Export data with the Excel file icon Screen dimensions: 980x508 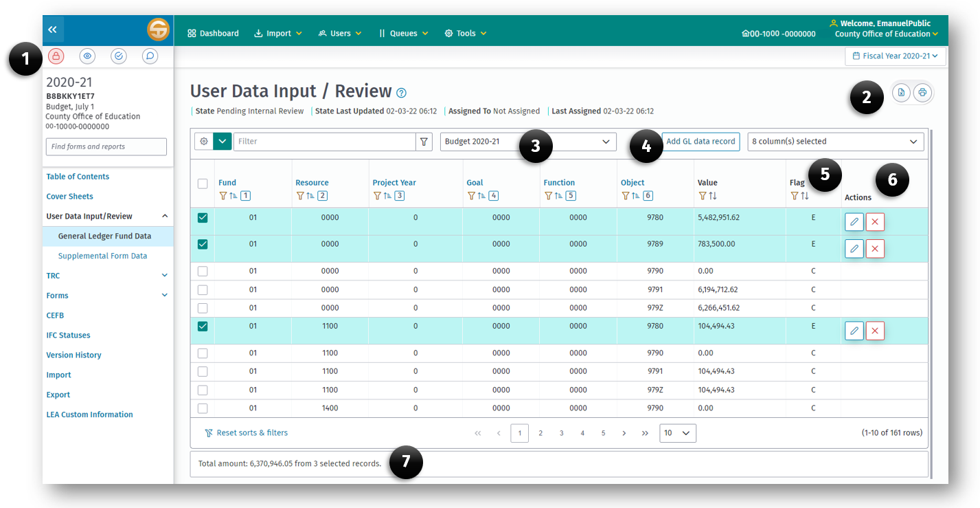pos(902,92)
